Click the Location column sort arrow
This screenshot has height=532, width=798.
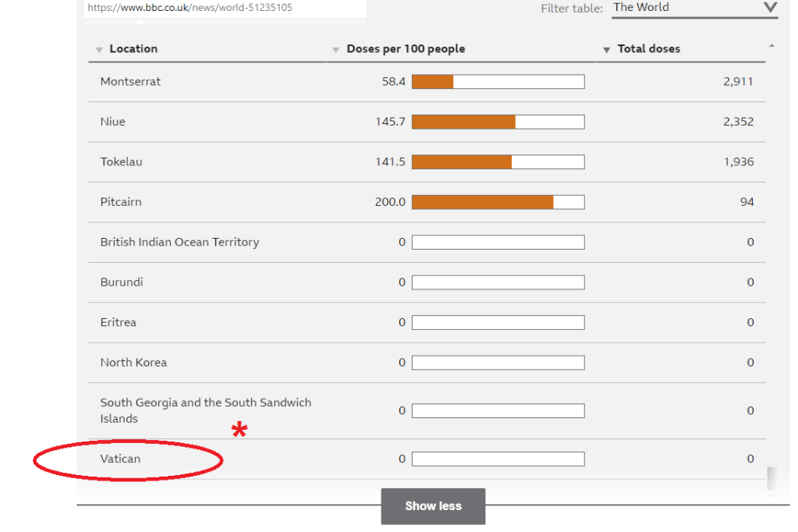click(x=99, y=50)
